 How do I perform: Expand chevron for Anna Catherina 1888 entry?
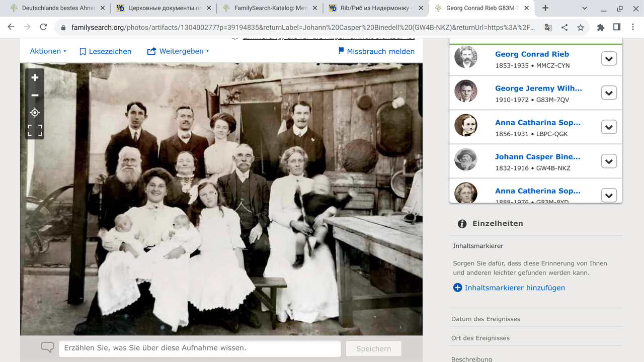609,195
